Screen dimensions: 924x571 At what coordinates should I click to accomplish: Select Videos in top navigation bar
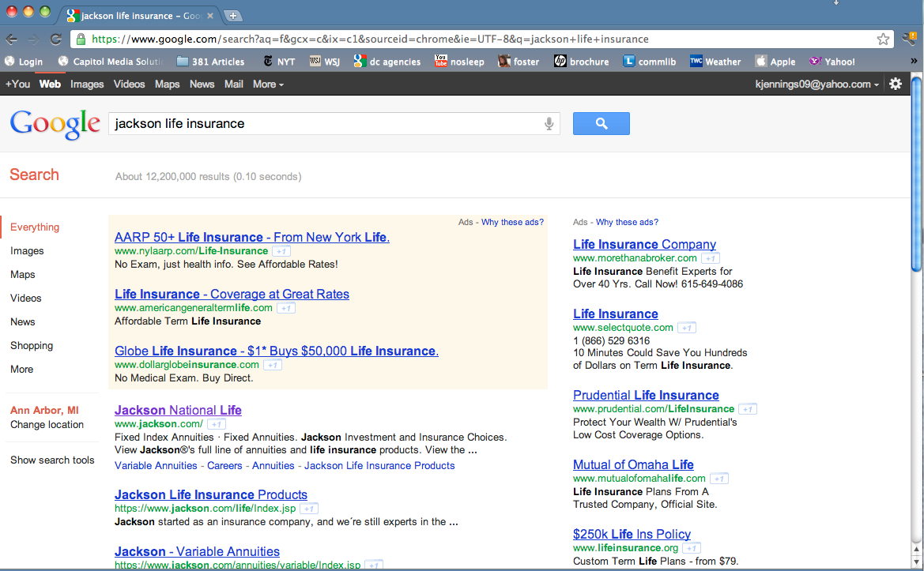[129, 85]
